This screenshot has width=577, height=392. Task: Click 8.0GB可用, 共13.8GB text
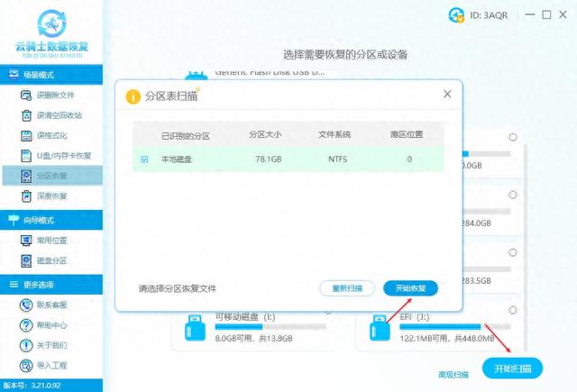point(254,338)
